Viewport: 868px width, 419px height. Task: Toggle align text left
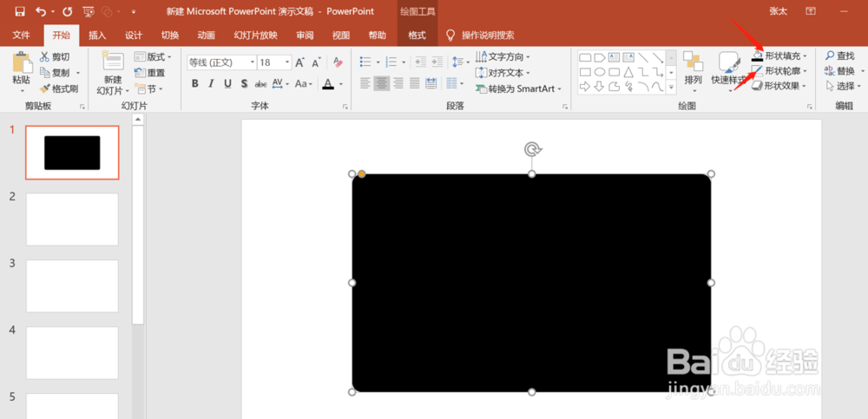(365, 83)
